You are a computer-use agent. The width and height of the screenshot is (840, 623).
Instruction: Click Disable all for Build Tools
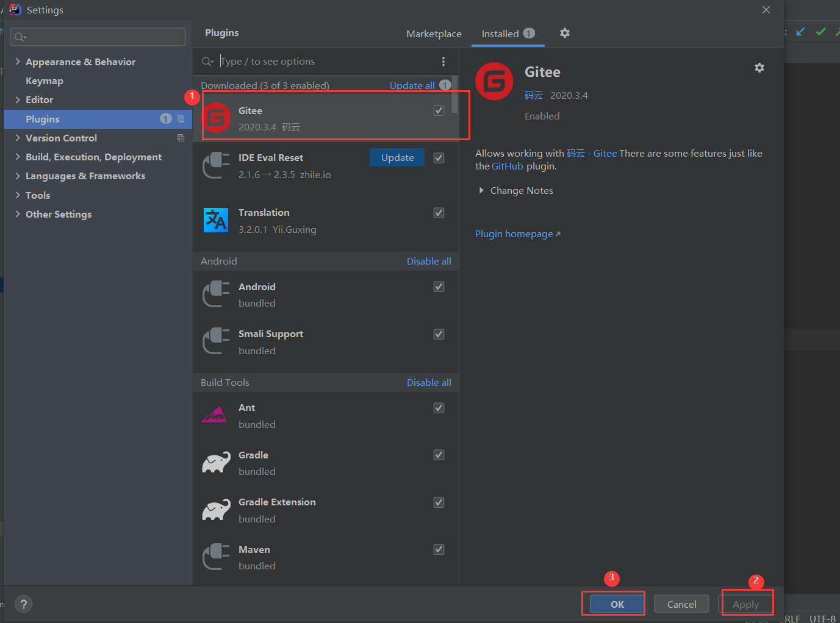(429, 382)
